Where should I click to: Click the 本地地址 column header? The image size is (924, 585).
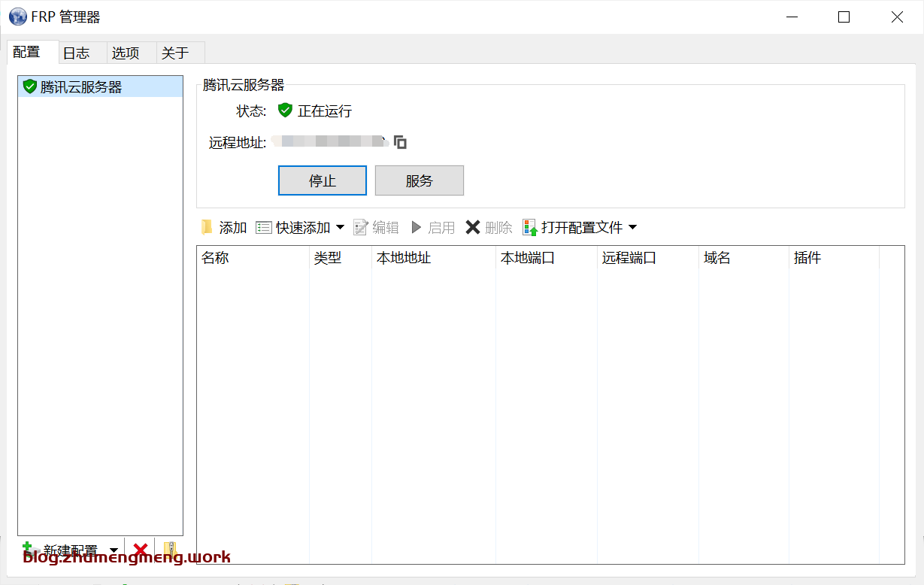(x=434, y=258)
